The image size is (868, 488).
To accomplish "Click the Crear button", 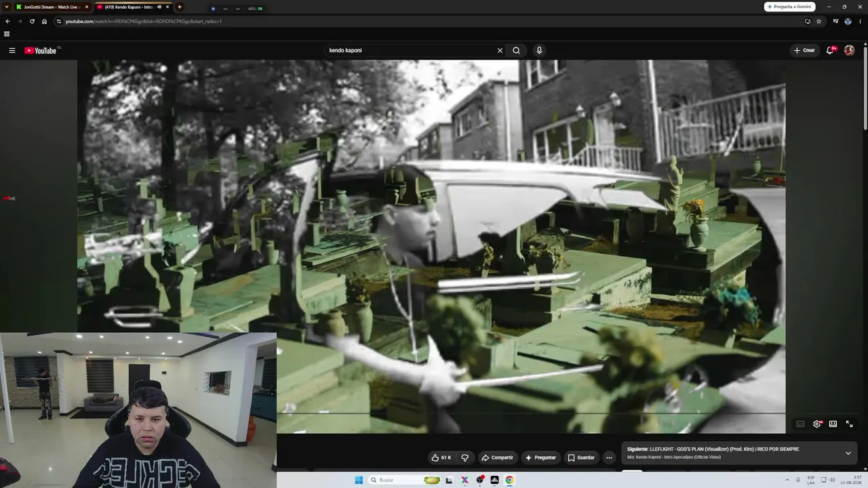I will (x=804, y=50).
